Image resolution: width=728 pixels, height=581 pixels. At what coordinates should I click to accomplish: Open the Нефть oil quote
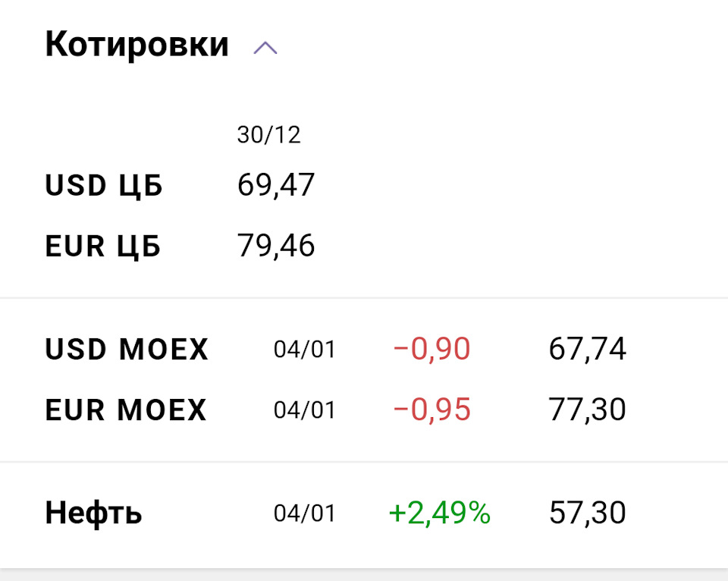tap(93, 513)
